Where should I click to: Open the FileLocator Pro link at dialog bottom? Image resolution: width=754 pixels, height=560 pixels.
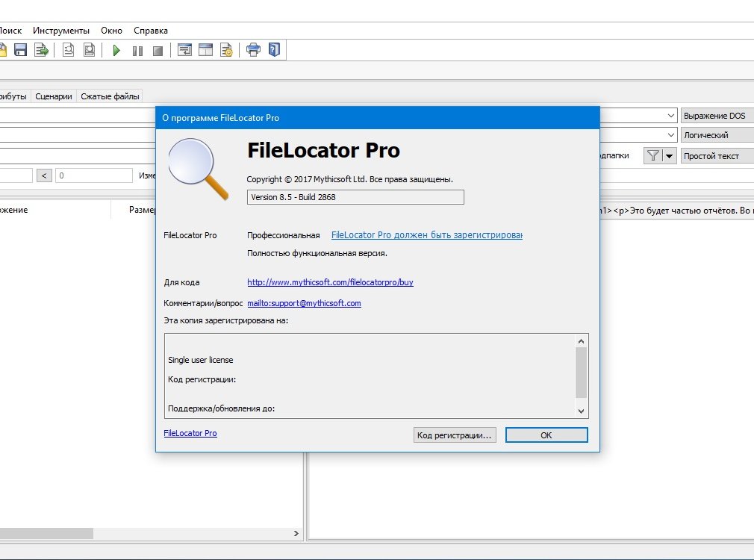[190, 433]
